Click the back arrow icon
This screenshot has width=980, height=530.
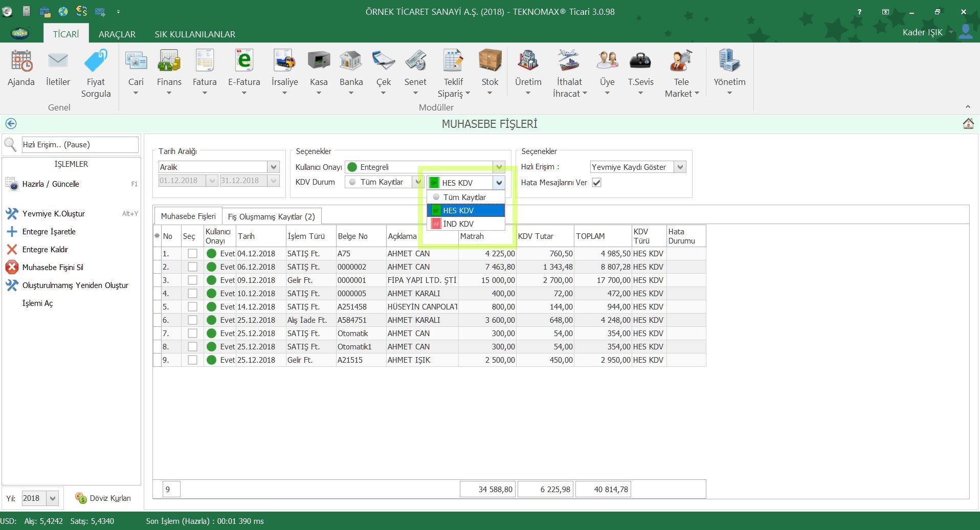coord(11,124)
